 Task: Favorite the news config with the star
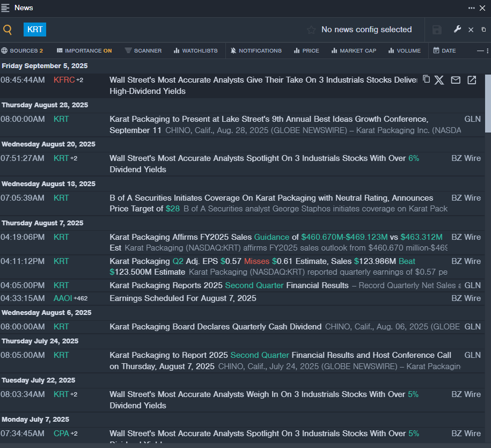point(311,30)
